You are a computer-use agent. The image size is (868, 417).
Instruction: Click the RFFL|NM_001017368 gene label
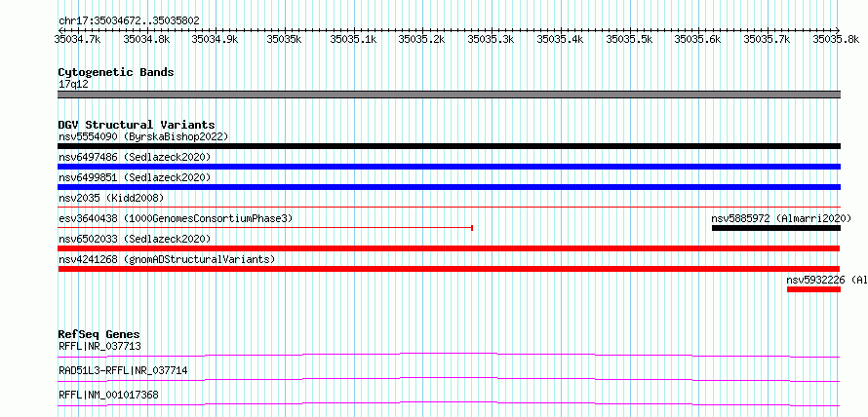click(x=108, y=395)
